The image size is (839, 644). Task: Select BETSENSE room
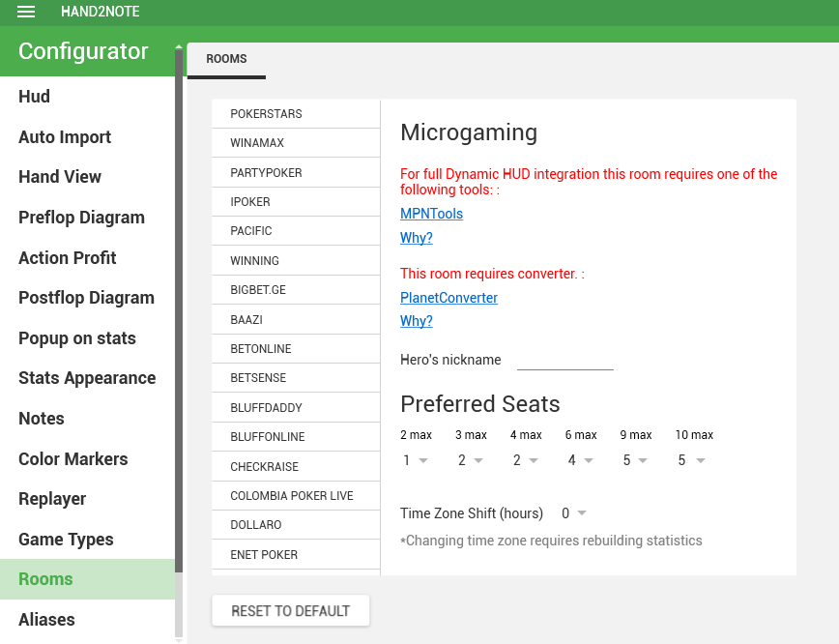pyautogui.click(x=296, y=377)
